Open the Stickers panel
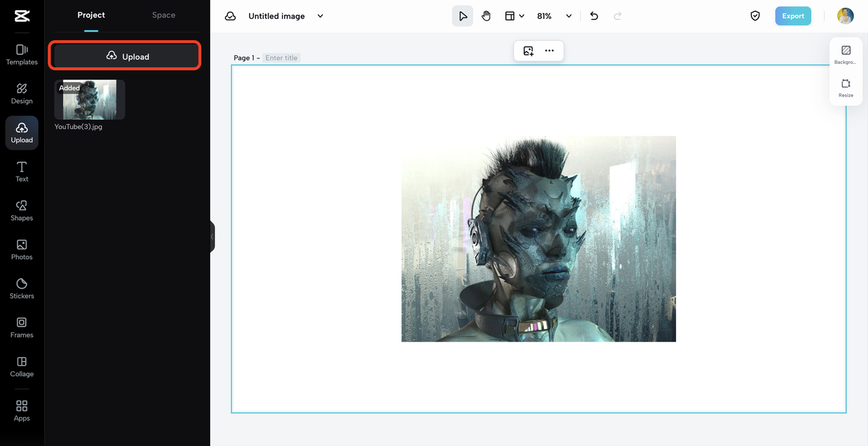The image size is (868, 446). click(x=22, y=289)
